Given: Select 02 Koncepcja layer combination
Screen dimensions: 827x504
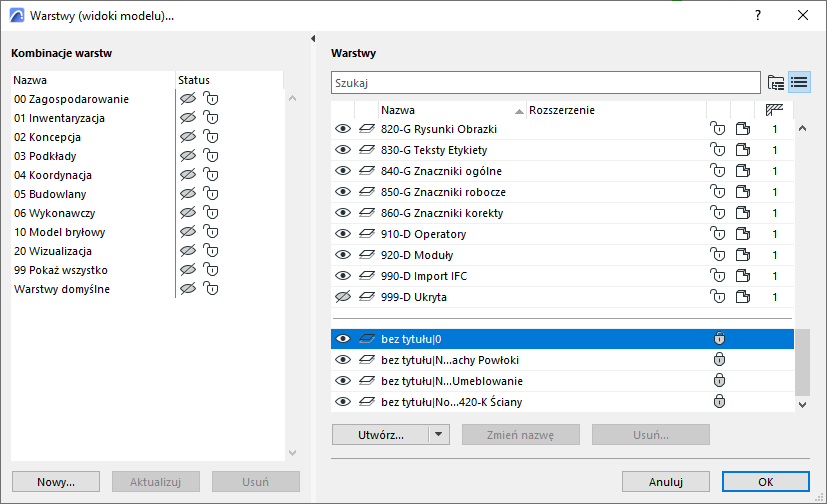Looking at the screenshot, I should pos(47,137).
